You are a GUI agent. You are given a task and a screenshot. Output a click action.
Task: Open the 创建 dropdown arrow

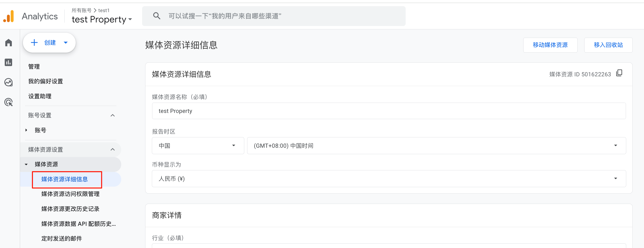click(x=66, y=43)
